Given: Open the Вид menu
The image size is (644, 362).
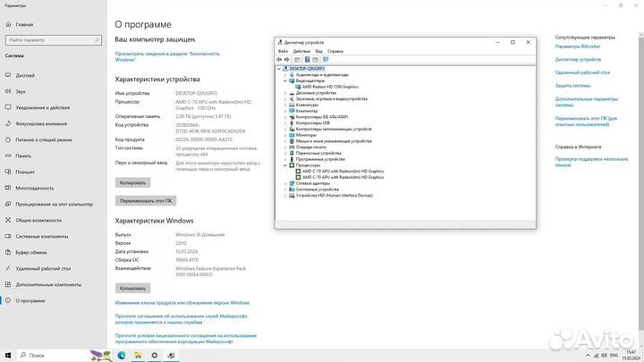Looking at the screenshot, I should point(319,51).
